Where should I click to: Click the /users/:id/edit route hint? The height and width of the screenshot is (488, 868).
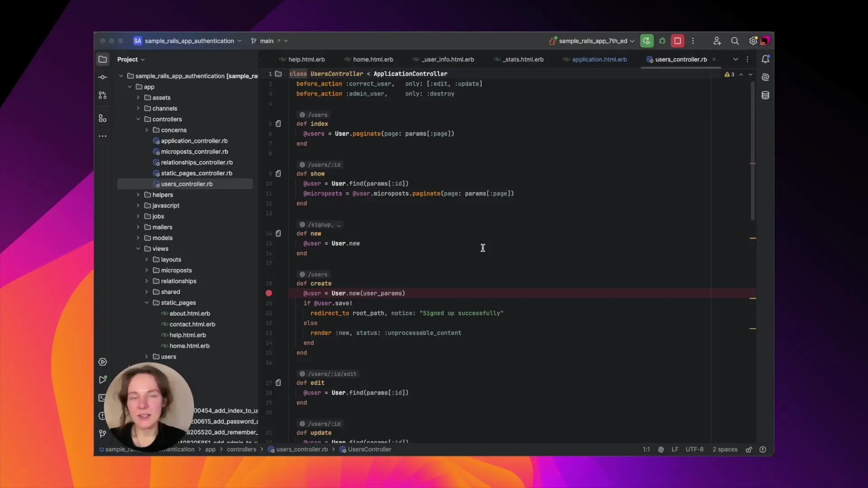pos(328,374)
